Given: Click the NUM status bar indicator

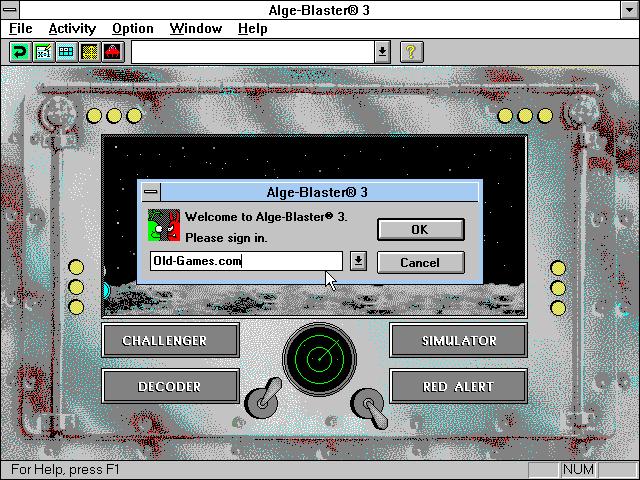Looking at the screenshot, I should point(578,469).
